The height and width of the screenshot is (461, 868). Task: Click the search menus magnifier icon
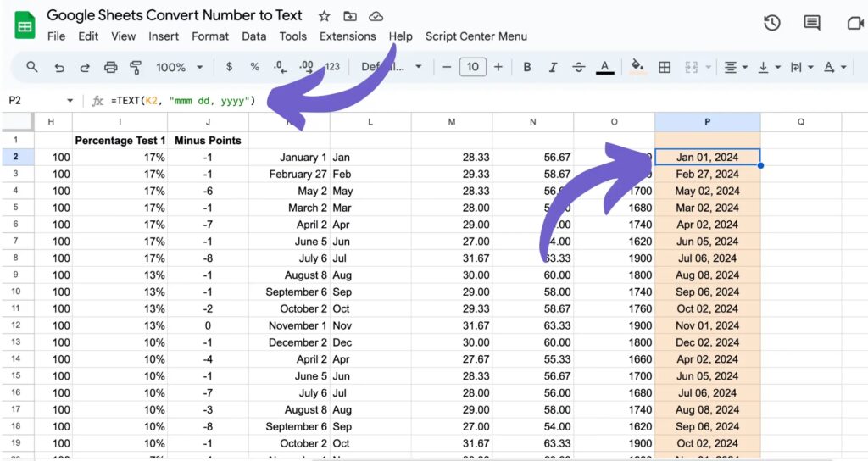32,67
